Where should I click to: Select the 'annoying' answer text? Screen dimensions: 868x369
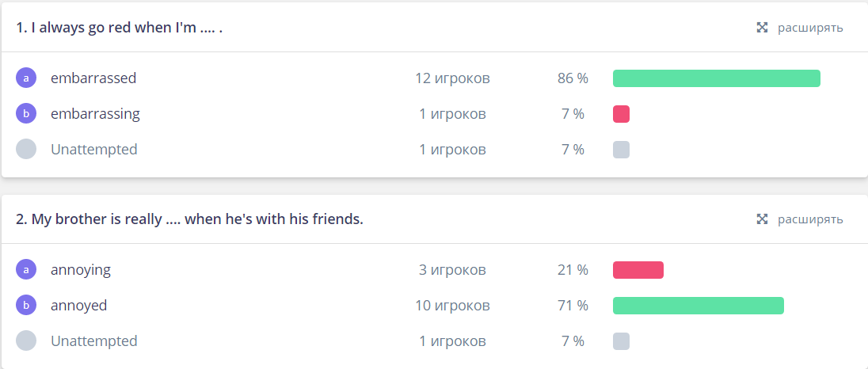[x=81, y=270]
